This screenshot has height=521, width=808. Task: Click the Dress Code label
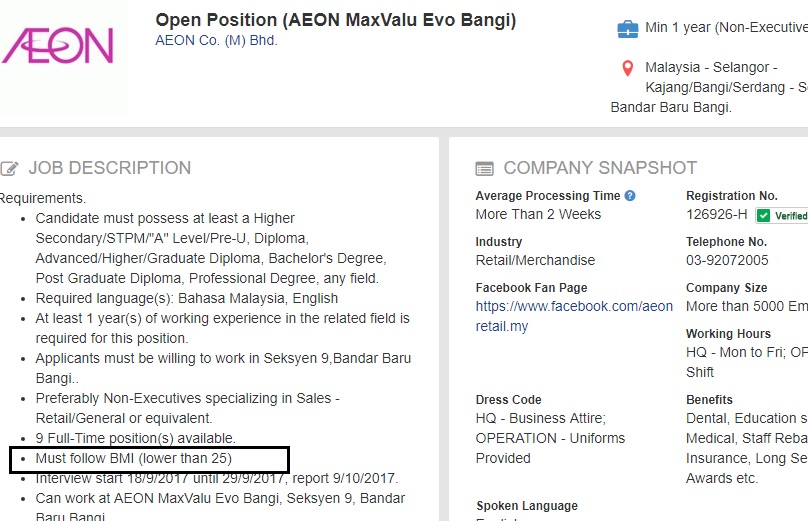508,400
